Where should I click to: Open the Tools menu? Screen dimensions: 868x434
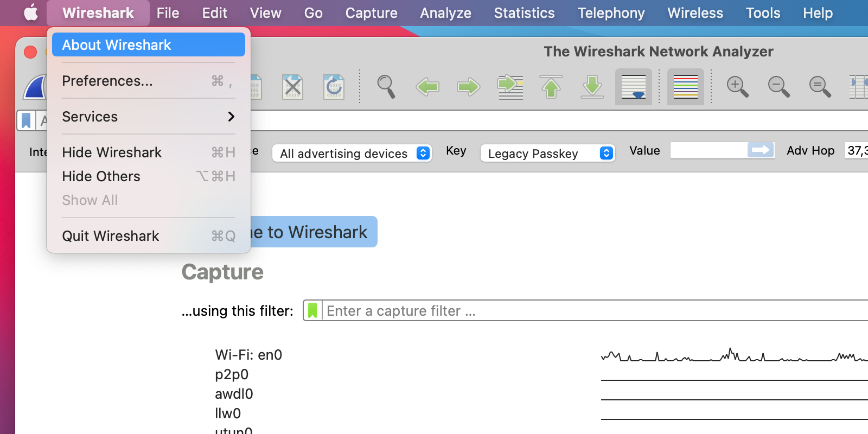763,13
